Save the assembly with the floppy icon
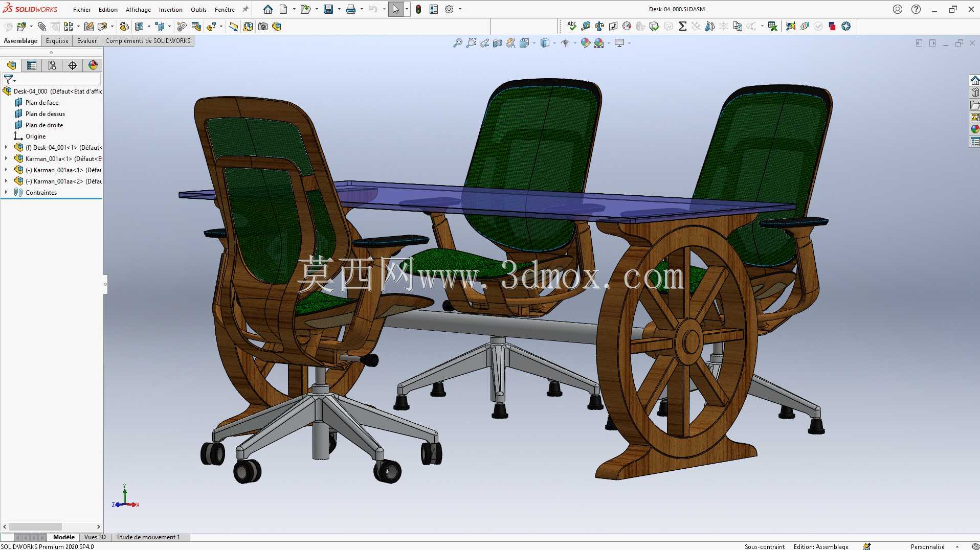Image resolution: width=980 pixels, height=550 pixels. (328, 9)
